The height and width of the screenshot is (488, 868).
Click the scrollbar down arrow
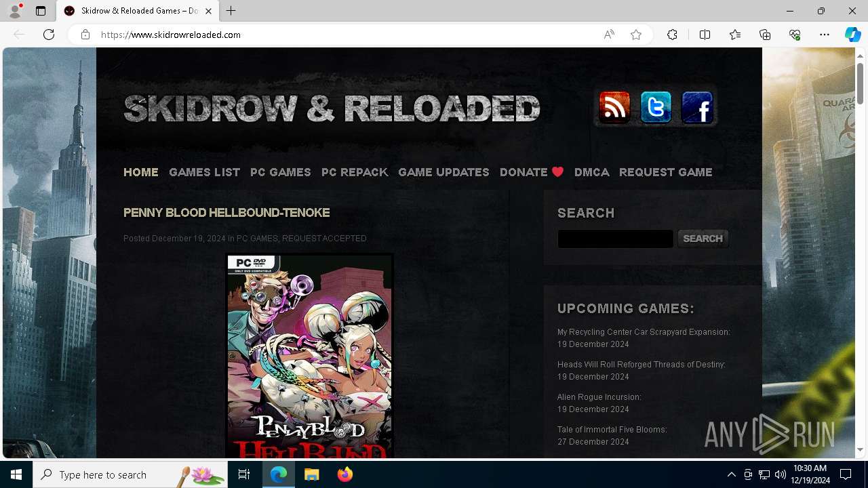pos(861,449)
